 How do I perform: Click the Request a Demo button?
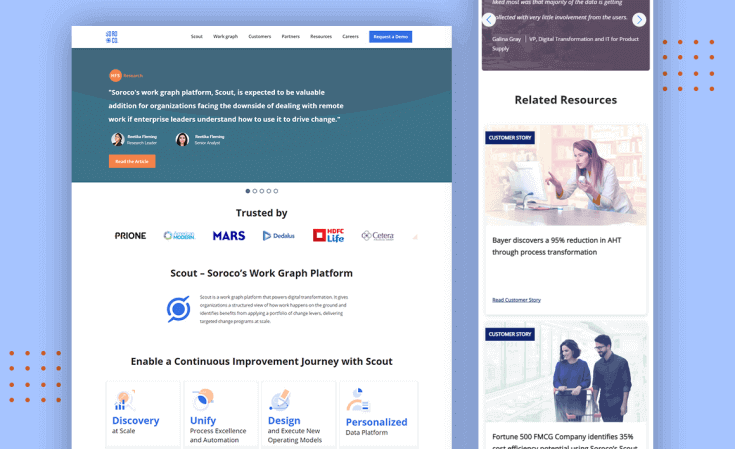click(390, 36)
